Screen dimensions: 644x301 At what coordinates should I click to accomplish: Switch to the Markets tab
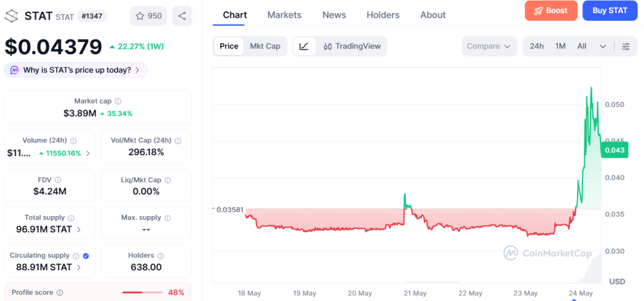coord(284,15)
